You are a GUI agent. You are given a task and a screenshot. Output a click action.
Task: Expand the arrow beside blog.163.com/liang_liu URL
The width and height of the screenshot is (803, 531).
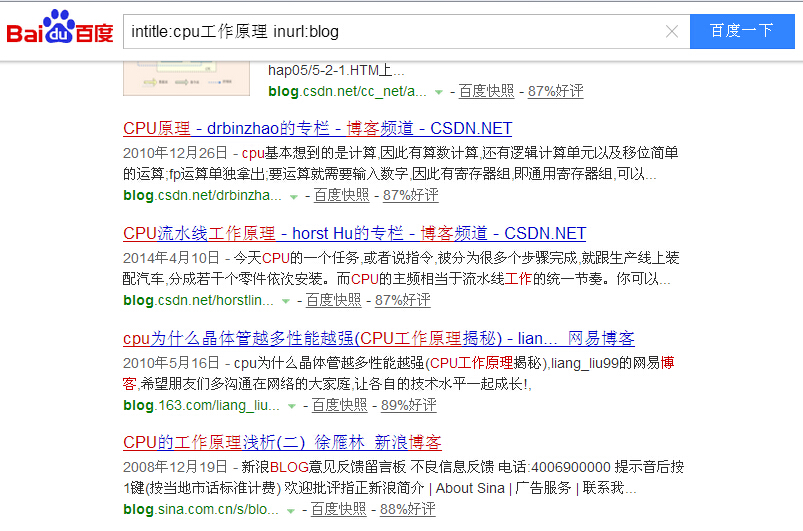(x=291, y=406)
